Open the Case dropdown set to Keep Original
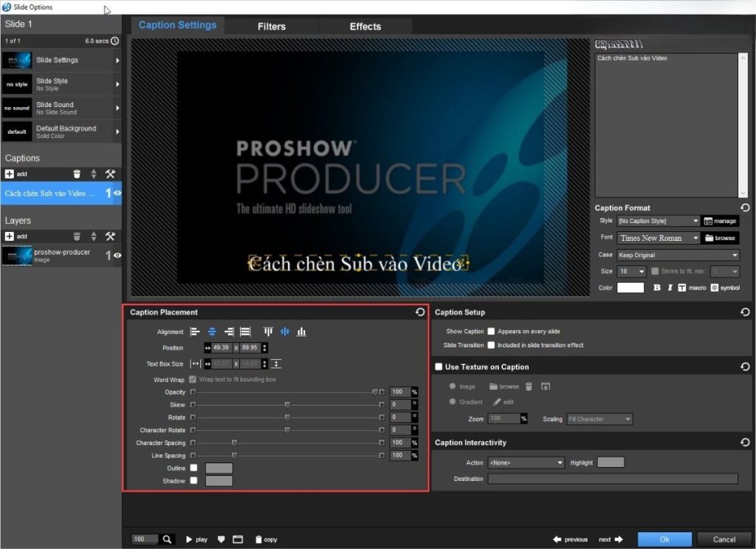This screenshot has width=756, height=549. pos(677,255)
